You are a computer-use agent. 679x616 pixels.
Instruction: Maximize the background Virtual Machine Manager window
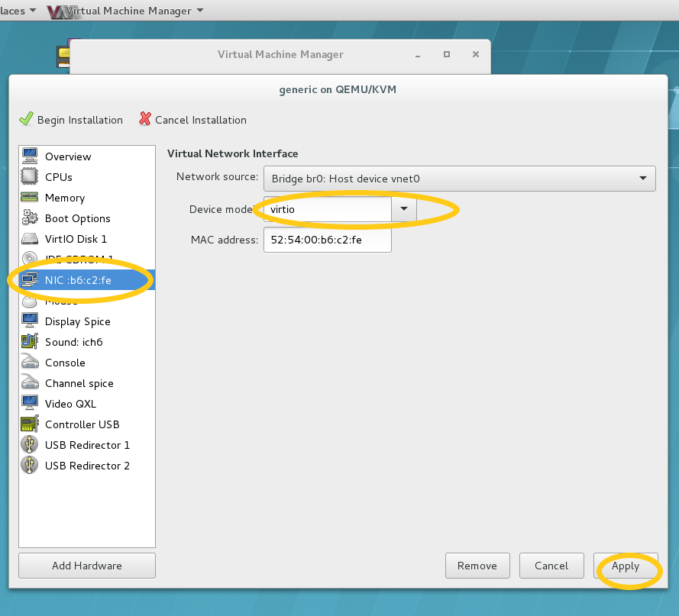click(447, 54)
